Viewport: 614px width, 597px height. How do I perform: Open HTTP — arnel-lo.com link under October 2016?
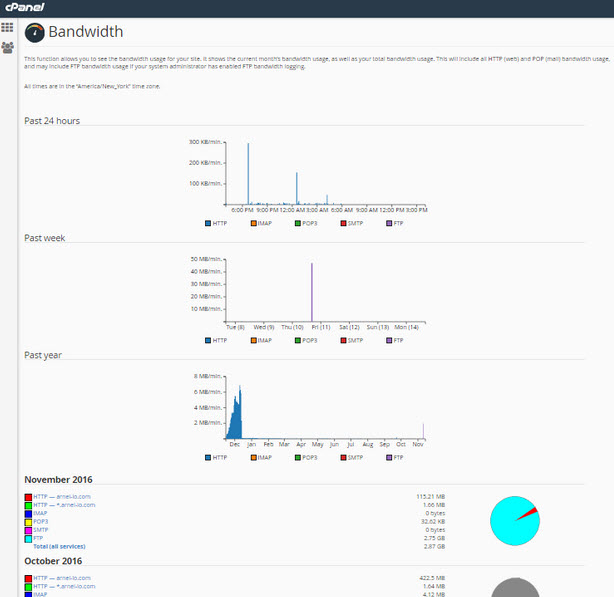pos(62,578)
